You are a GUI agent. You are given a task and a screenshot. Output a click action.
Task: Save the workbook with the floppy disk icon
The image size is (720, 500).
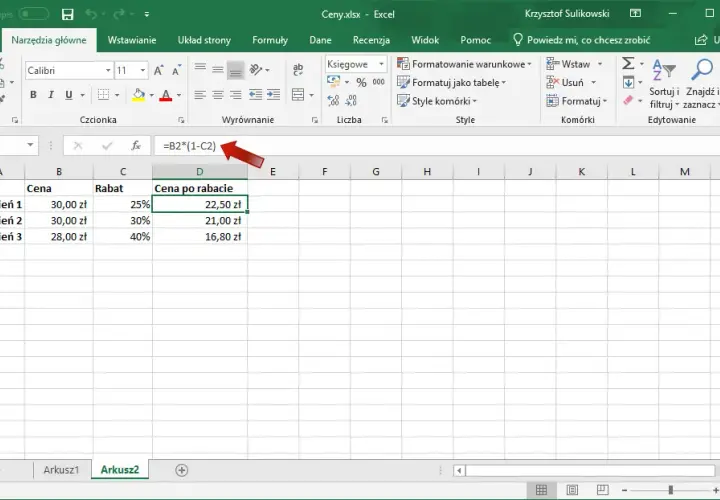(68, 14)
